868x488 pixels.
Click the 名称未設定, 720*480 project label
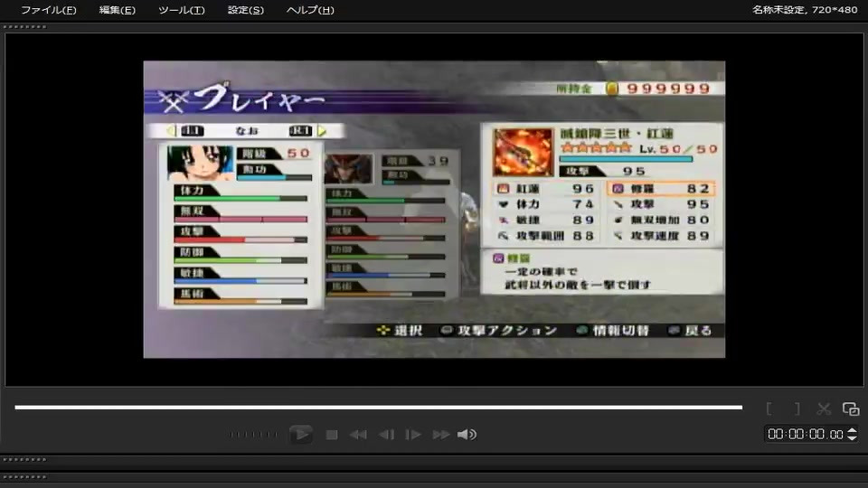click(805, 9)
